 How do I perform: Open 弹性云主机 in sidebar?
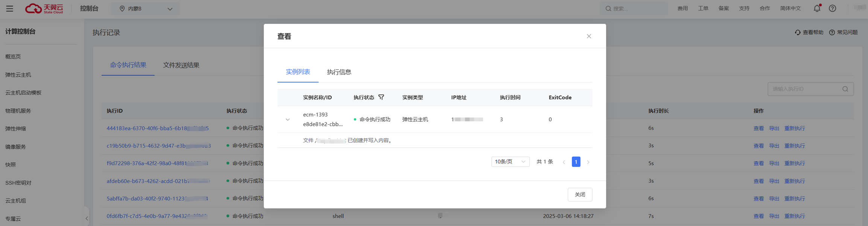[x=18, y=75]
